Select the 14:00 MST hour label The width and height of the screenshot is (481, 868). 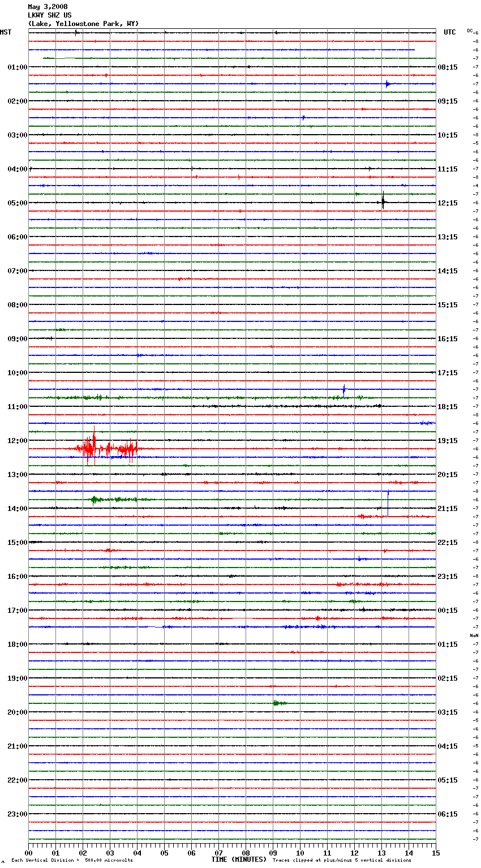[18, 509]
